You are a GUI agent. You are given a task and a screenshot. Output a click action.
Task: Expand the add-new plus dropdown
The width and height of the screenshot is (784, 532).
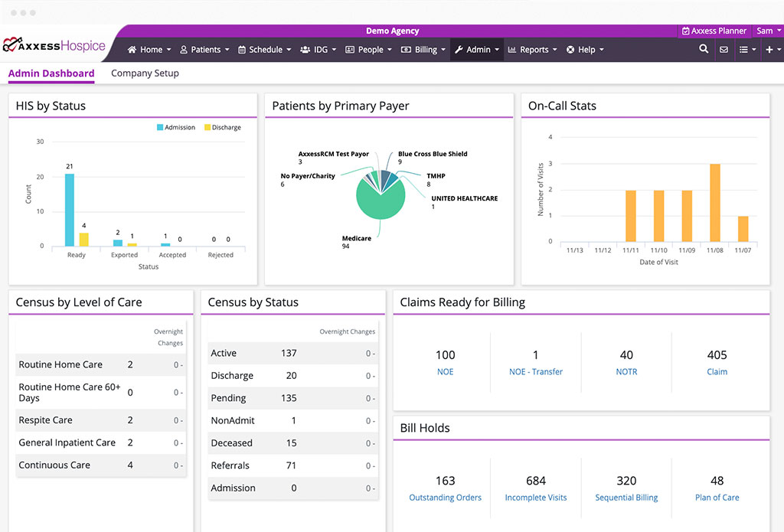coord(772,49)
